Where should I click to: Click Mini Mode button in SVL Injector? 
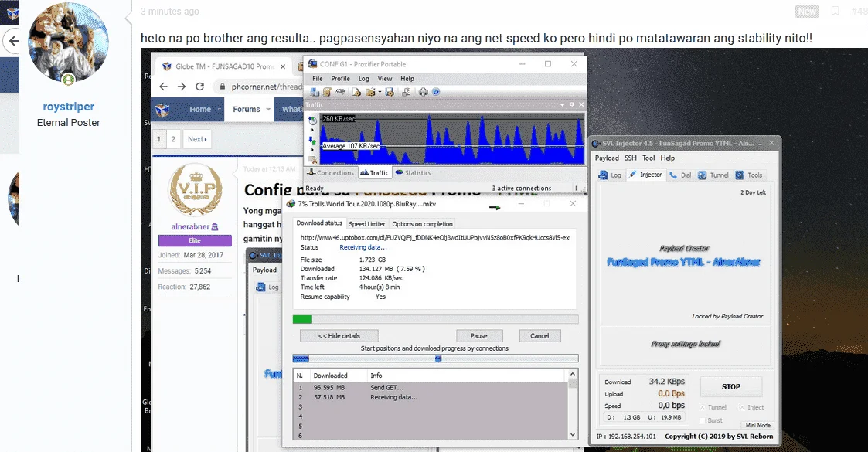757,426
